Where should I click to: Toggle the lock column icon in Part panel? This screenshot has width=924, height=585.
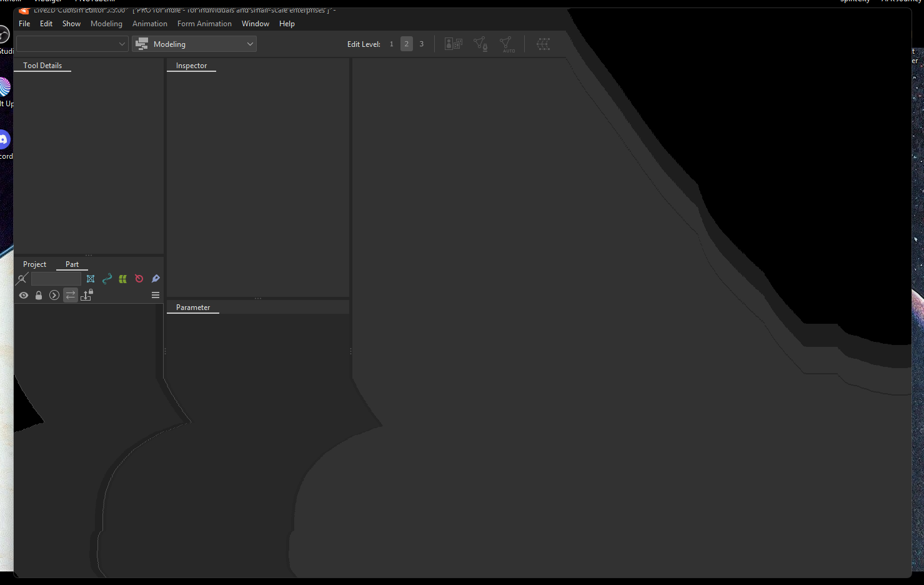click(39, 295)
